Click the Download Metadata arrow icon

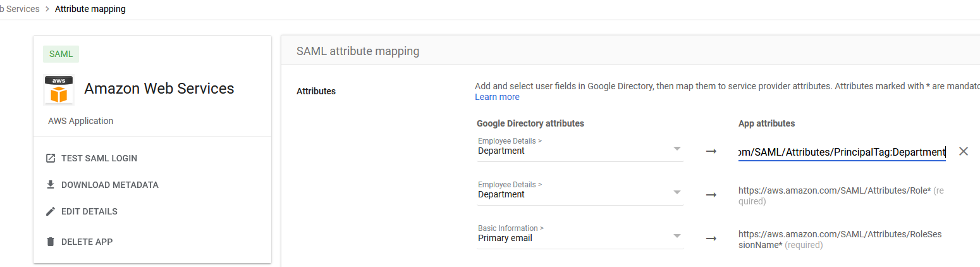tap(51, 185)
